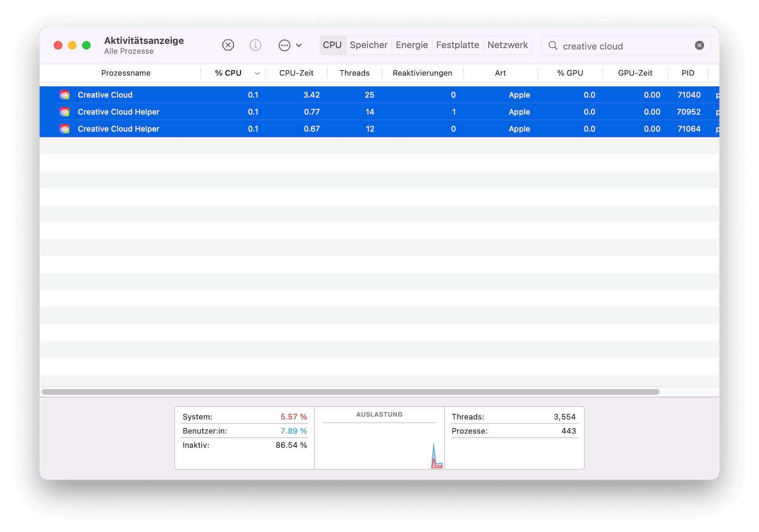Image resolution: width=759 pixels, height=532 pixels.
Task: Switch to the Netzwerk tab
Action: pos(508,45)
